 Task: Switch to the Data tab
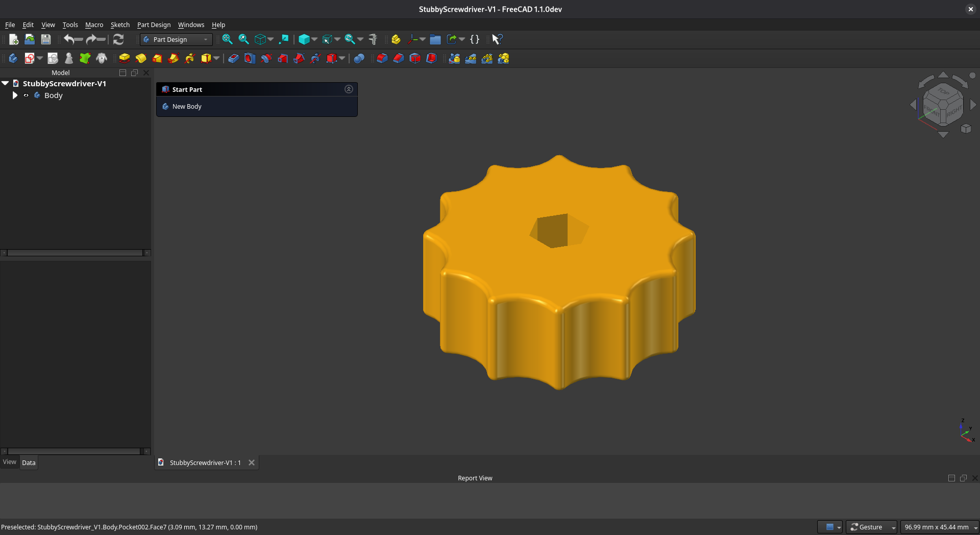click(x=29, y=463)
